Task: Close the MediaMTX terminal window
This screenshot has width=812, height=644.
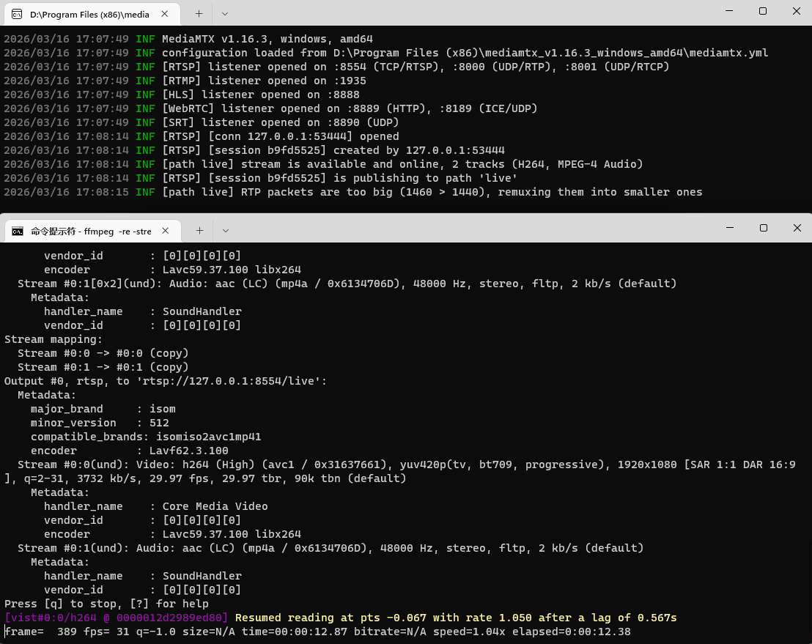Action: (x=796, y=11)
